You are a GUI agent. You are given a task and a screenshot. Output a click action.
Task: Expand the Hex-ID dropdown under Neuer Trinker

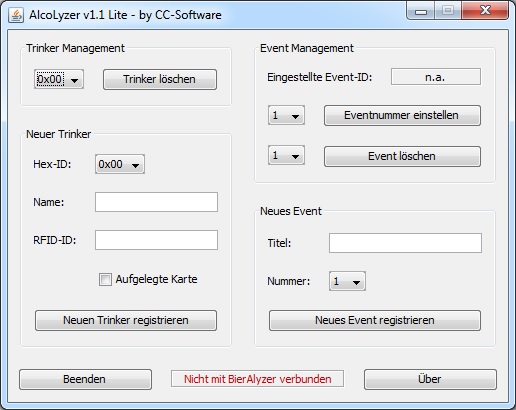[120, 164]
